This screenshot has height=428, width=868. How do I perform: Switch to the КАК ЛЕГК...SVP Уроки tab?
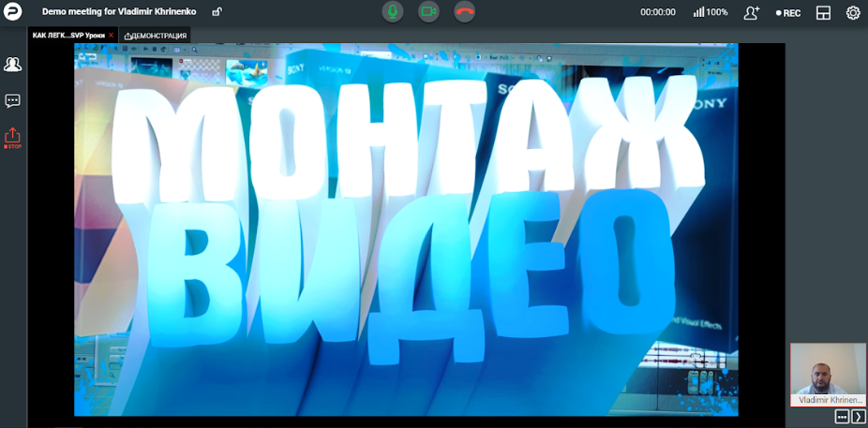[x=68, y=36]
